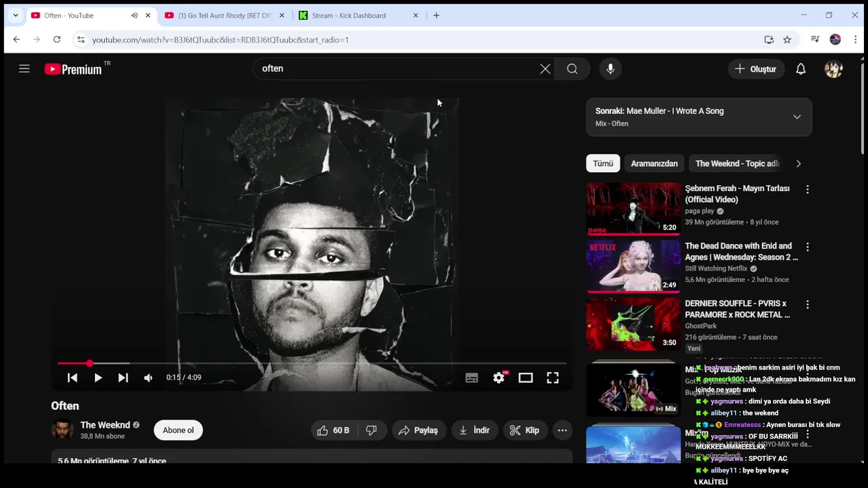Screen dimensions: 868x488
Task: Clear the search box text
Action: (x=545, y=68)
